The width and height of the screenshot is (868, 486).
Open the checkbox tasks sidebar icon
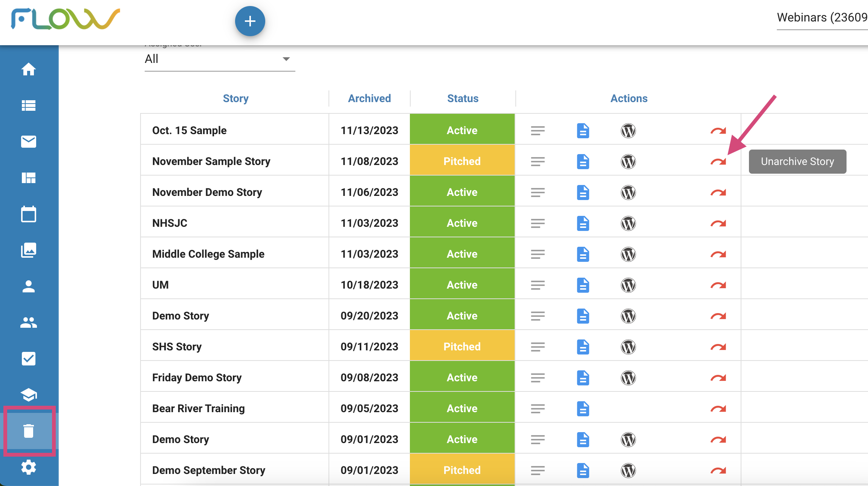tap(29, 359)
